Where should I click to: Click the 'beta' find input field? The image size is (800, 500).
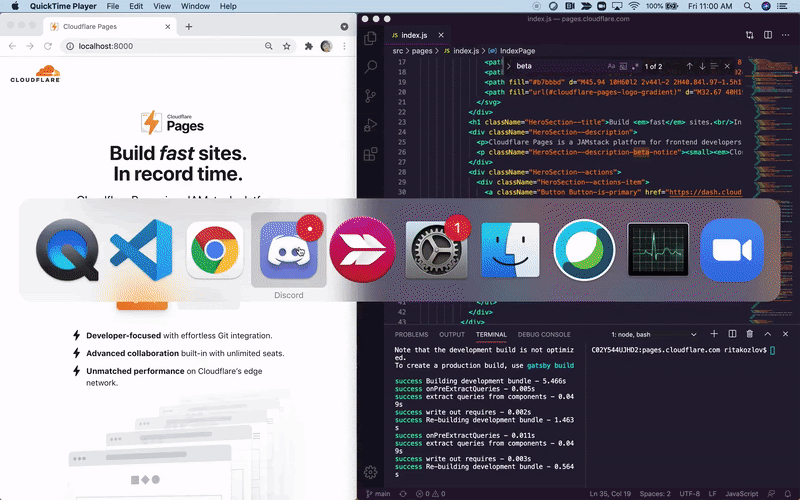click(559, 66)
